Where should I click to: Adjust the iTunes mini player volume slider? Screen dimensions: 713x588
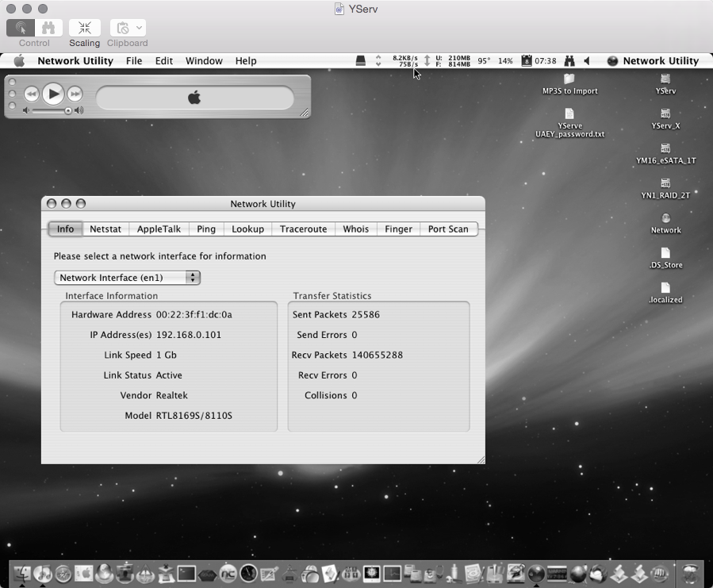pos(52,110)
